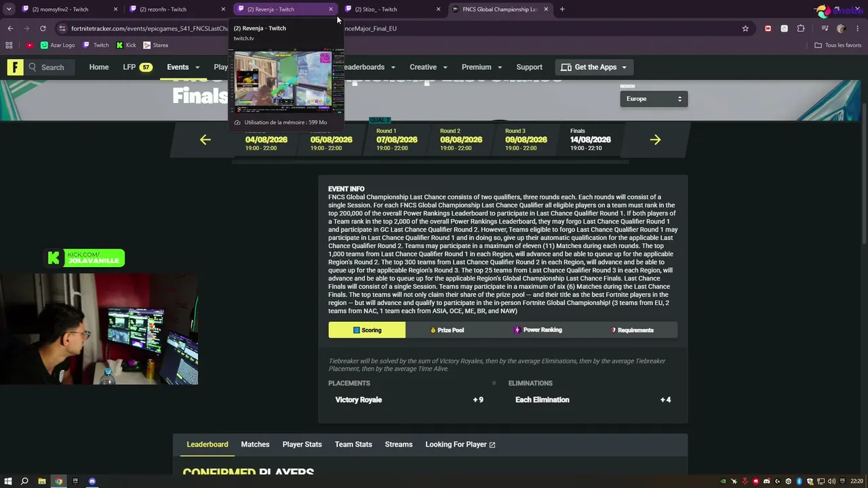868x488 pixels.
Task: Reload the page with the refresh icon
Action: point(43,28)
